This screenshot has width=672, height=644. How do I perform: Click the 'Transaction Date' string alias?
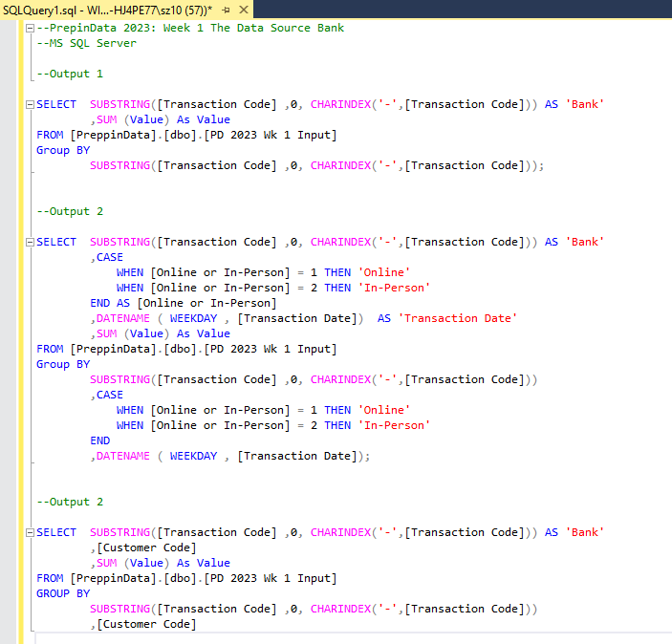click(x=458, y=318)
